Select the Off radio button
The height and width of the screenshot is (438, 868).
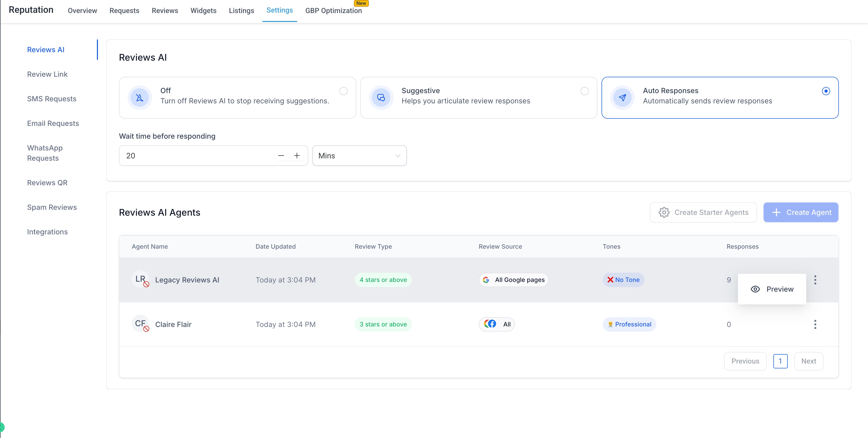coord(343,91)
